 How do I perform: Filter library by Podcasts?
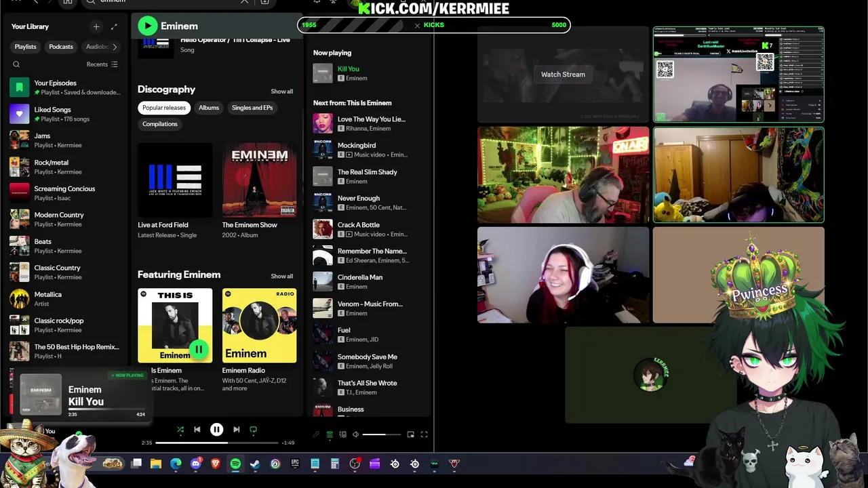pyautogui.click(x=61, y=47)
